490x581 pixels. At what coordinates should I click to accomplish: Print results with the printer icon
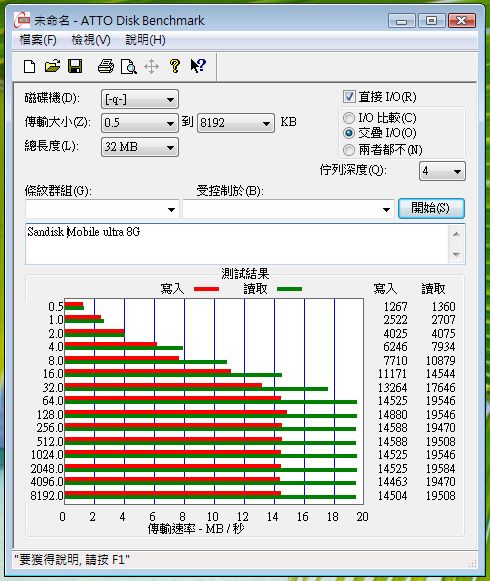pos(106,67)
